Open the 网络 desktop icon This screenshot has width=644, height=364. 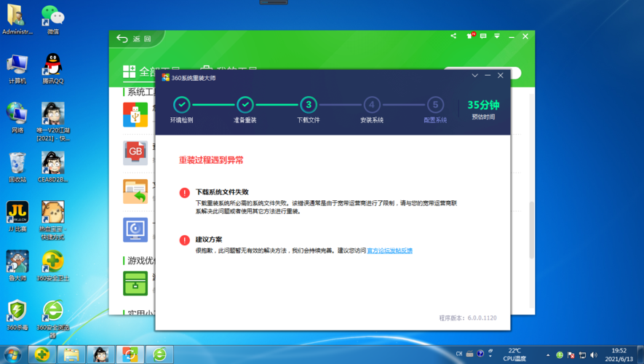[17, 119]
